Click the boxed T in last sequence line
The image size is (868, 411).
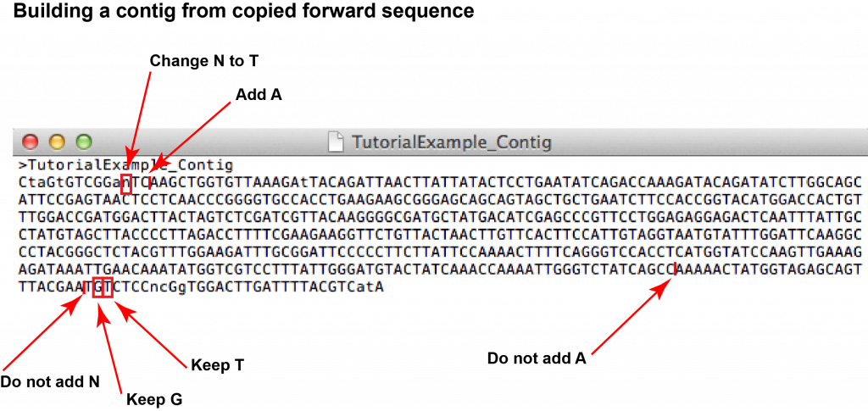click(x=108, y=287)
